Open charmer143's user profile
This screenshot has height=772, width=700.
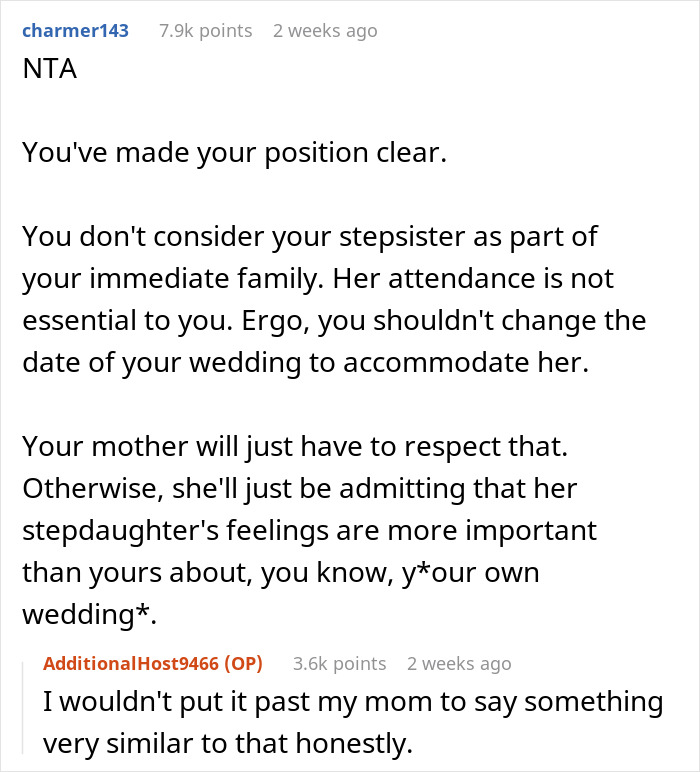pos(75,31)
